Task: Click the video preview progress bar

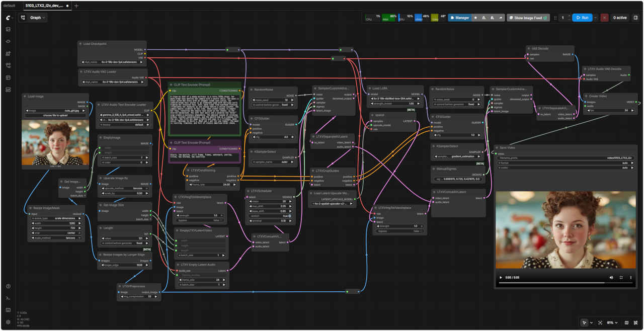Action: point(566,284)
